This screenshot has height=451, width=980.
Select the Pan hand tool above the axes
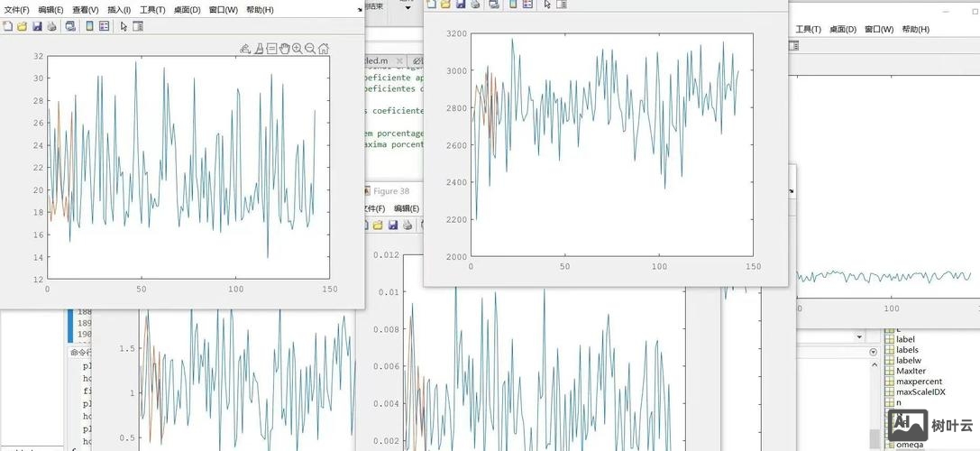284,49
